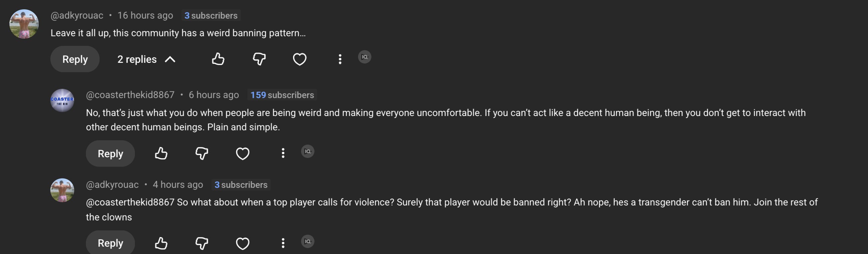The width and height of the screenshot is (868, 254).
Task: Like the top comment about banning pattern
Action: (218, 59)
